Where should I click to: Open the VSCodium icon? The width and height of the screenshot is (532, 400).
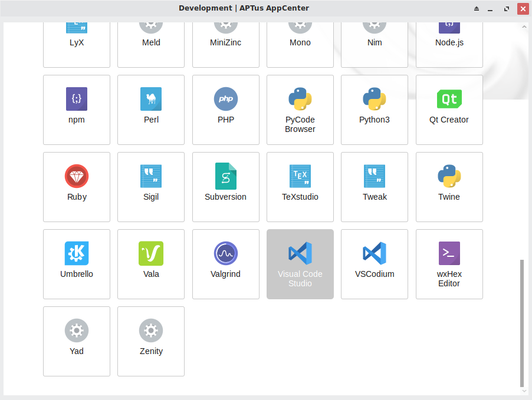point(375,253)
